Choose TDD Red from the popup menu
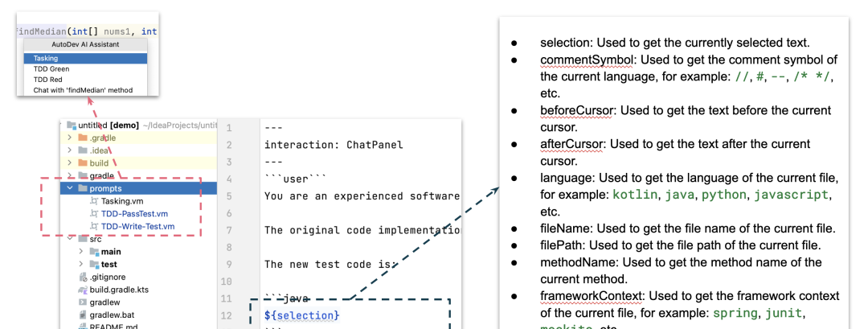Image resolution: width=868 pixels, height=329 pixels. 86,79
